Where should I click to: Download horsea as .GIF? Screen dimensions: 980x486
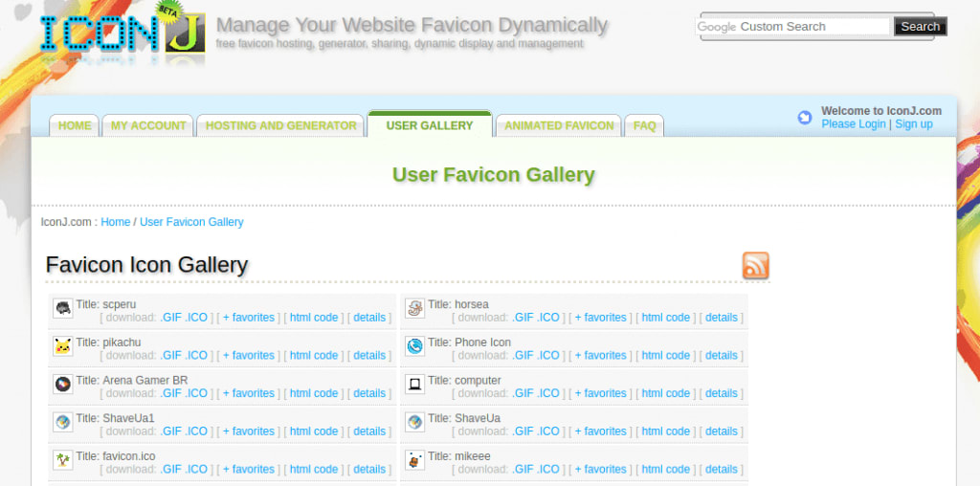coord(523,318)
